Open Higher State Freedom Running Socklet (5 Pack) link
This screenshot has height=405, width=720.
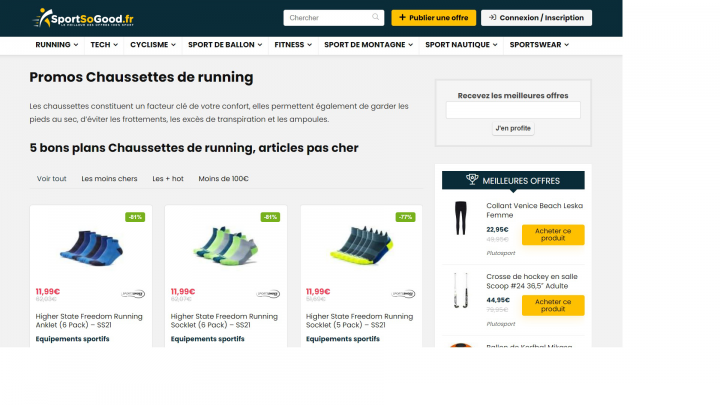click(360, 321)
